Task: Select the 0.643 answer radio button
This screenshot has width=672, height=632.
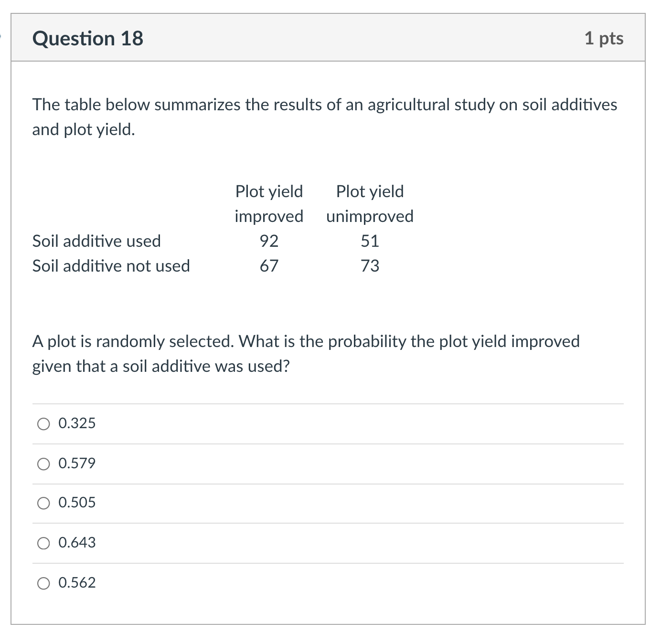Action: (x=43, y=543)
